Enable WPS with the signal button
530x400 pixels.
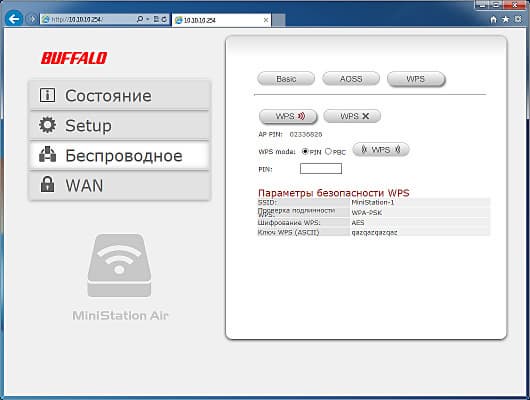[x=288, y=116]
